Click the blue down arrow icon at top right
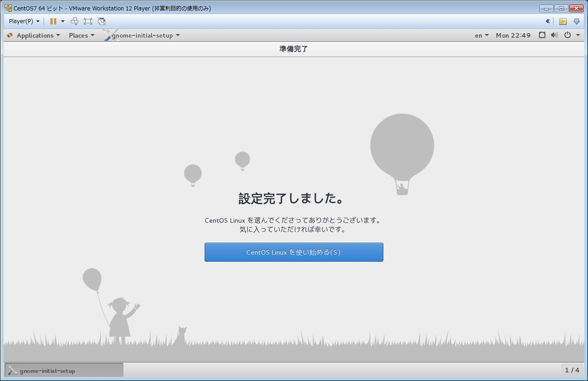Screen dimensions: 588x381 tap(576, 21)
